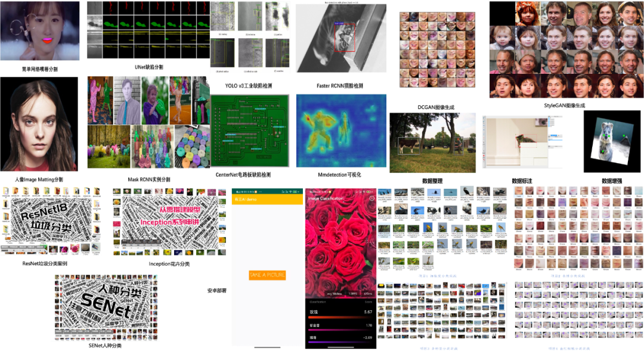Tap the orange TAKE A PICTURE button
644x352 pixels.
(267, 275)
